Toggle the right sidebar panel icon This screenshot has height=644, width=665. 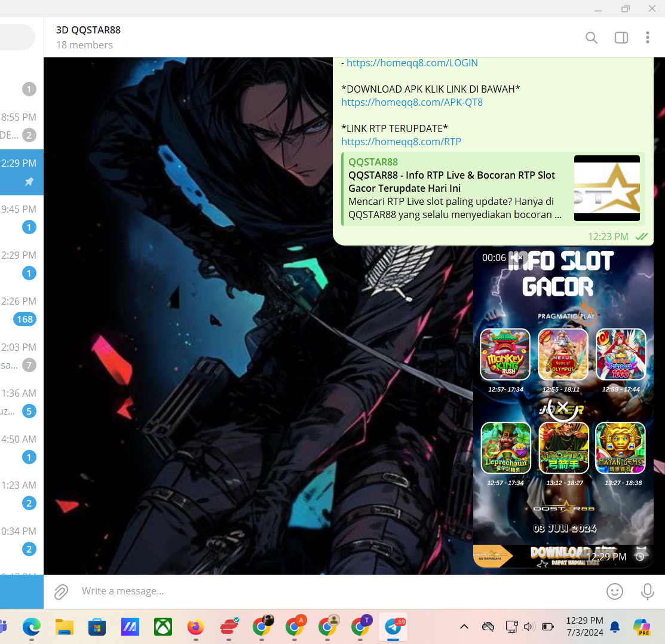621,38
